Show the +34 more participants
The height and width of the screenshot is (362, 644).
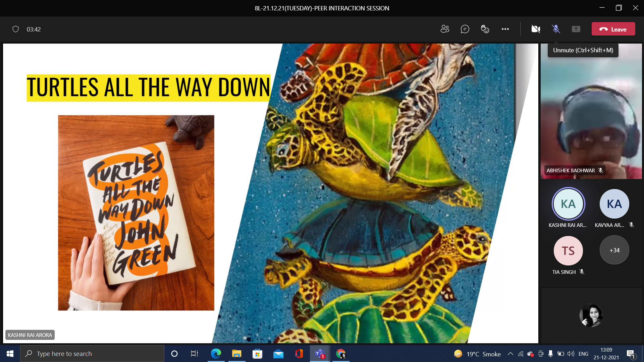point(614,250)
